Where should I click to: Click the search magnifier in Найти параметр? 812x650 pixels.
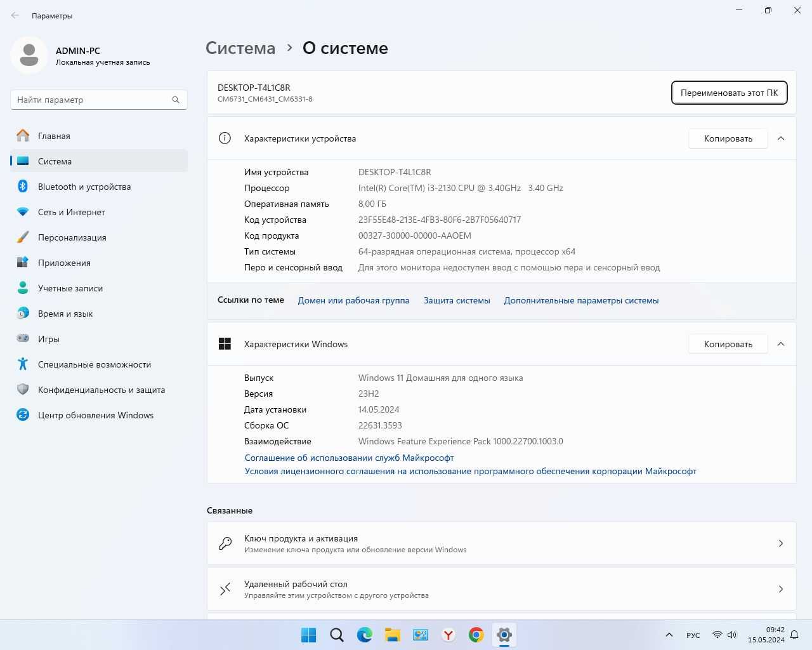pyautogui.click(x=176, y=100)
